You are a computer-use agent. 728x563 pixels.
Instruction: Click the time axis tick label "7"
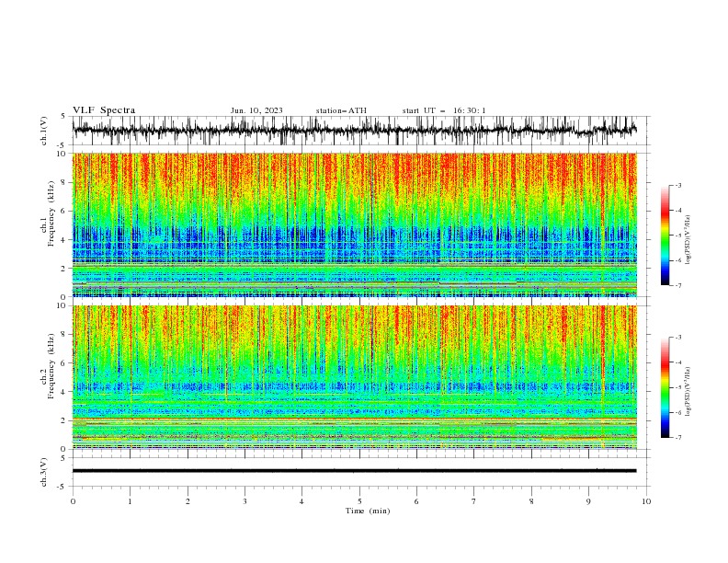(x=473, y=501)
